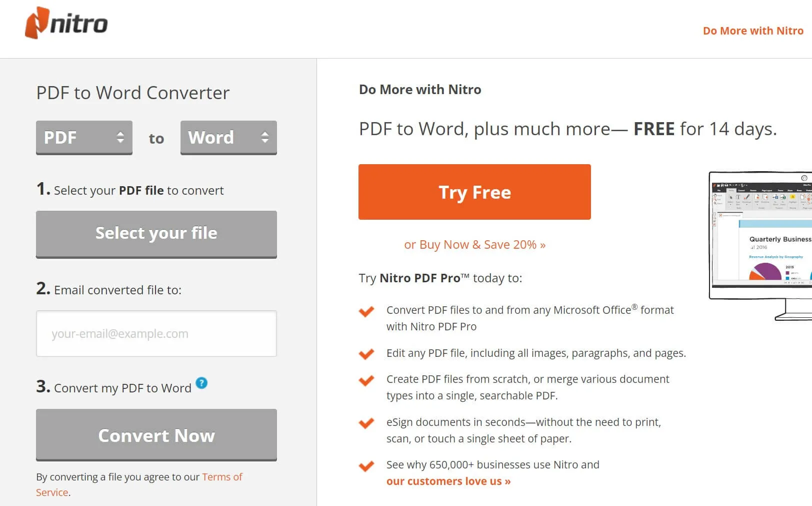Click the Nitro logo
Image resolution: width=812 pixels, height=506 pixels.
pyautogui.click(x=66, y=24)
